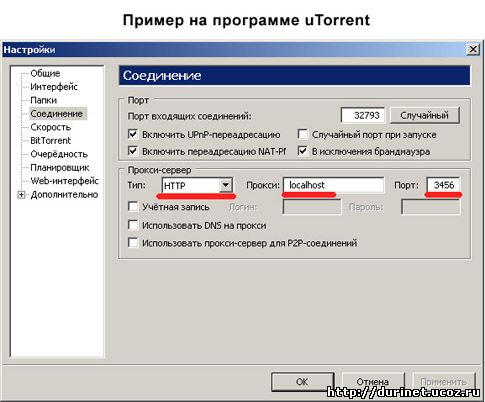Open Общие settings section
Screen dimensions: 485x402
pos(45,73)
